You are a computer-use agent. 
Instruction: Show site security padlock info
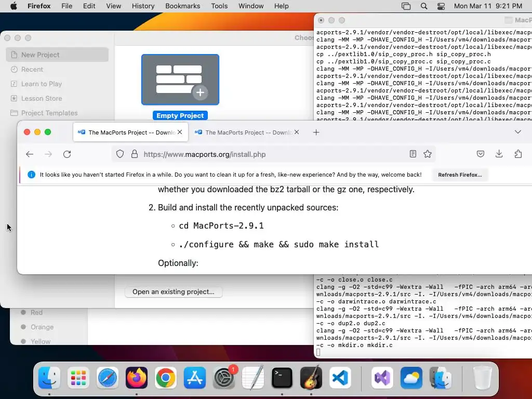click(135, 154)
